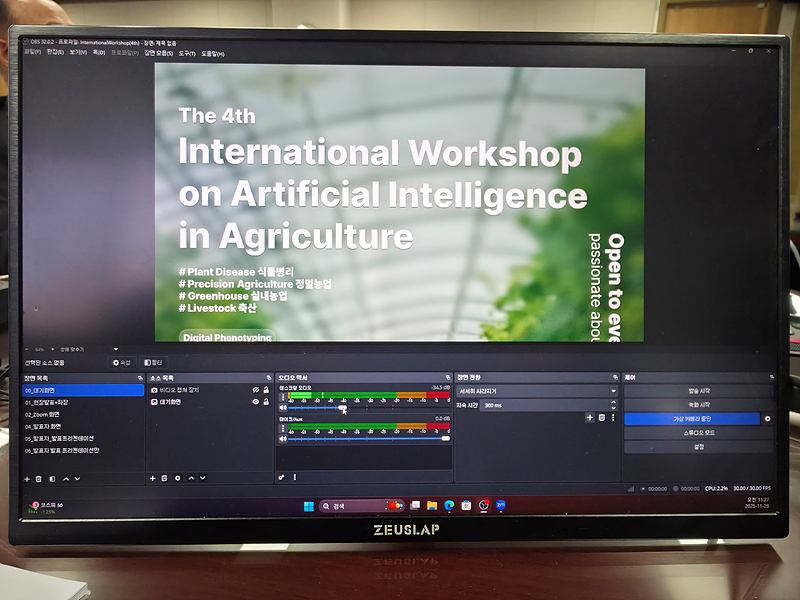Stop the virtual camera
The width and height of the screenshot is (800, 600).
click(x=692, y=419)
